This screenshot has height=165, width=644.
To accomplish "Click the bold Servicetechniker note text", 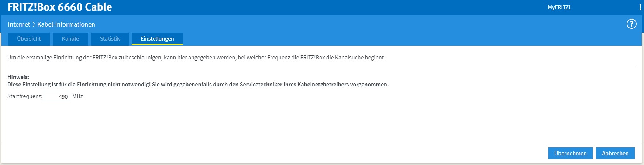I will [x=198, y=85].
